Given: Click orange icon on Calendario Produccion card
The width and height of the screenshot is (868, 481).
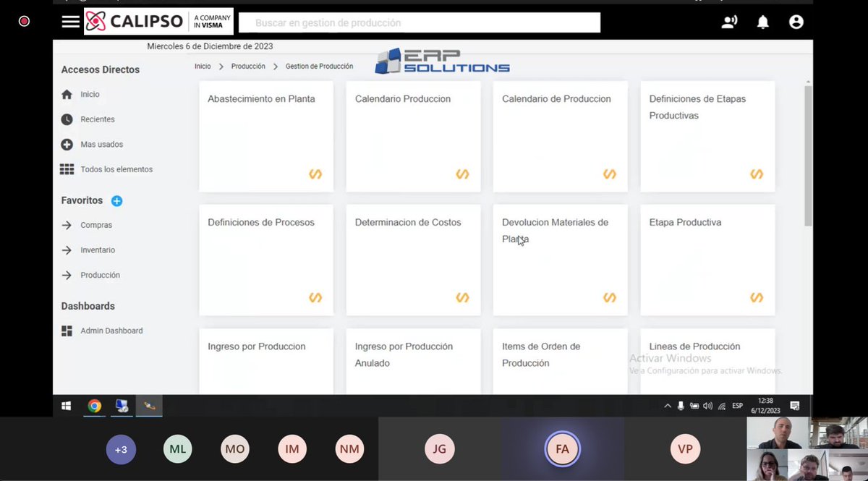Looking at the screenshot, I should 463,174.
